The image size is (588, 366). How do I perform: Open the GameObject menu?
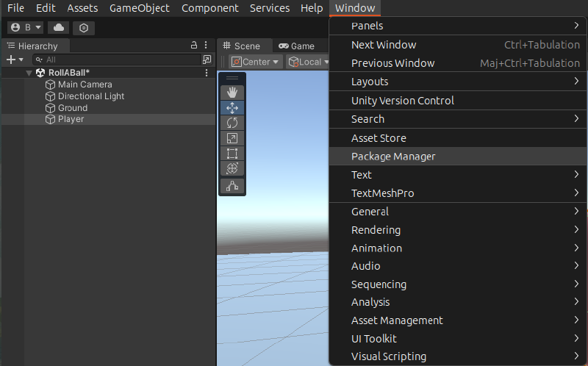140,8
